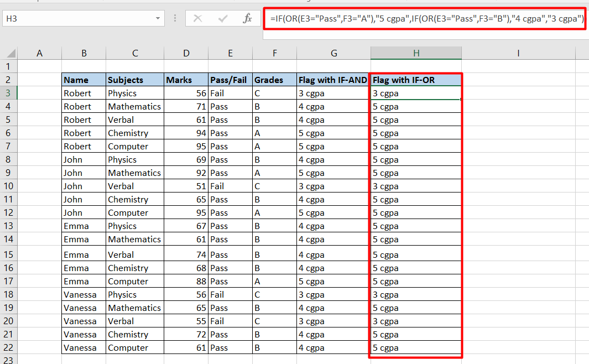Select row 22 header
589x364 pixels.
pyautogui.click(x=9, y=347)
